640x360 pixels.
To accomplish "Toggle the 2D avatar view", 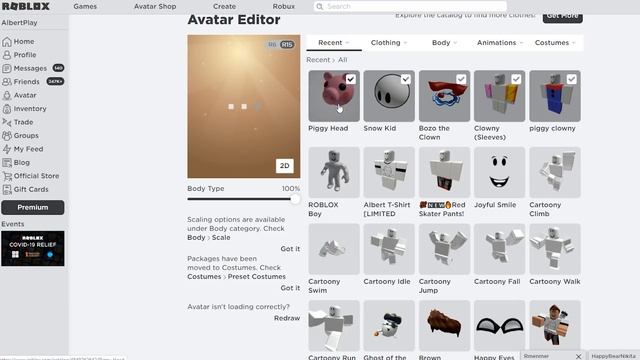I will point(284,166).
